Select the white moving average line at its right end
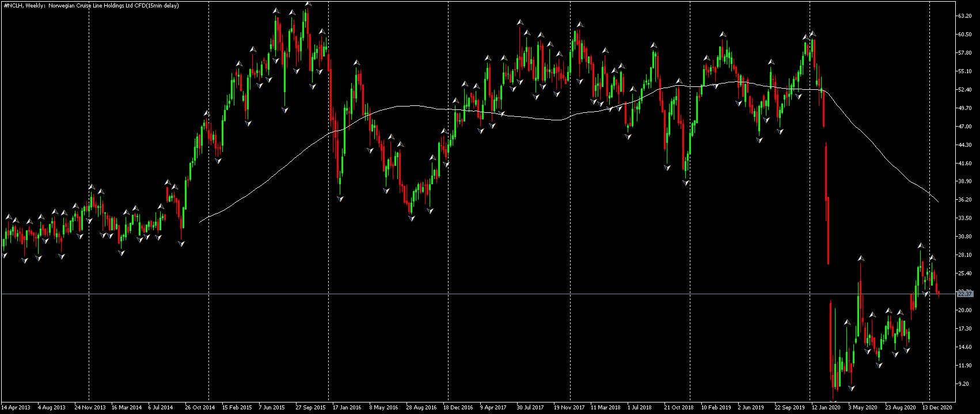Viewport: 980px width, 414px height. [x=937, y=201]
